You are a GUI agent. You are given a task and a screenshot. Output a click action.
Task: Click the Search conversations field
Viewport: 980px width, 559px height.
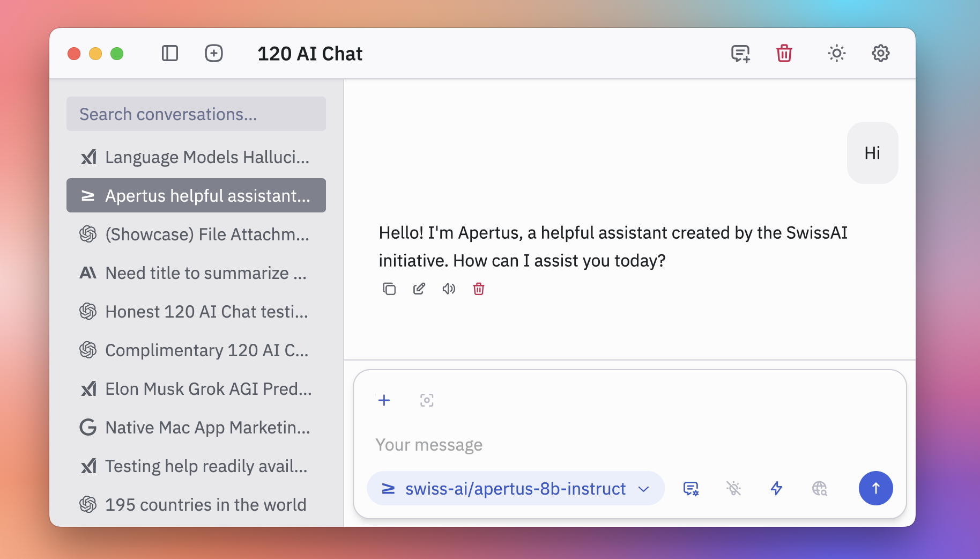click(x=196, y=114)
